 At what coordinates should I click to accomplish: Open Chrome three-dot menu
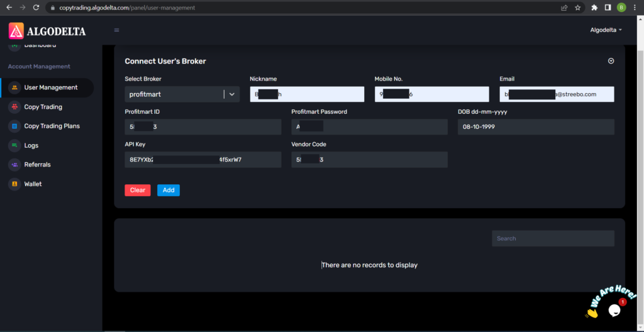point(635,8)
